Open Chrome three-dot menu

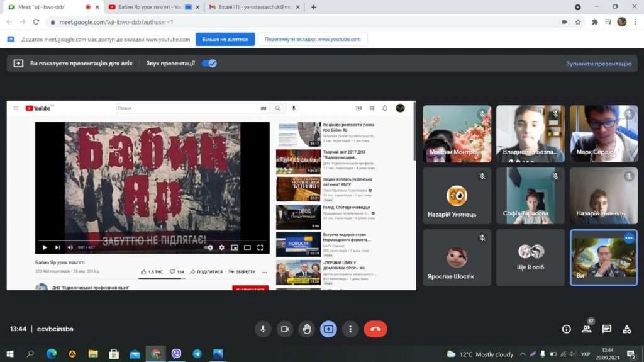coord(635,22)
